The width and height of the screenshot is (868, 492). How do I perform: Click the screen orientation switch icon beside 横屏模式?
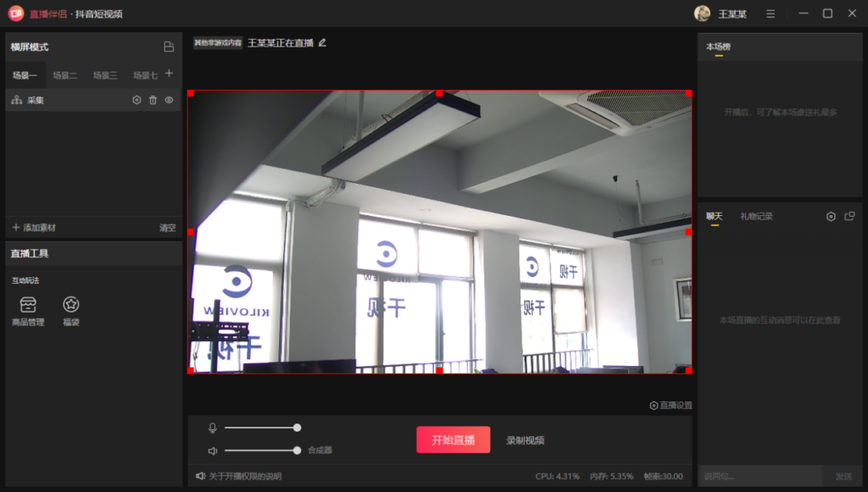click(x=169, y=47)
